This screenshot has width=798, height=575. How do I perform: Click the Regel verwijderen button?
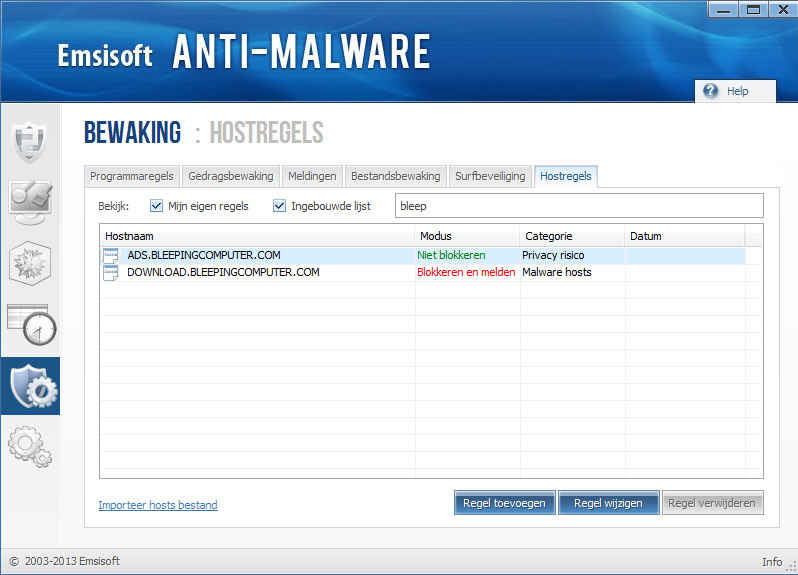712,503
